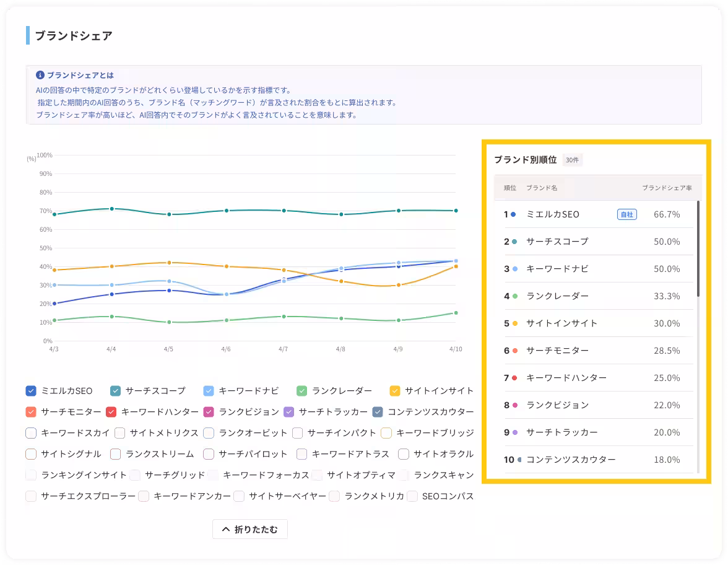Toggle the ランクレーダー legend checkbox

(302, 391)
